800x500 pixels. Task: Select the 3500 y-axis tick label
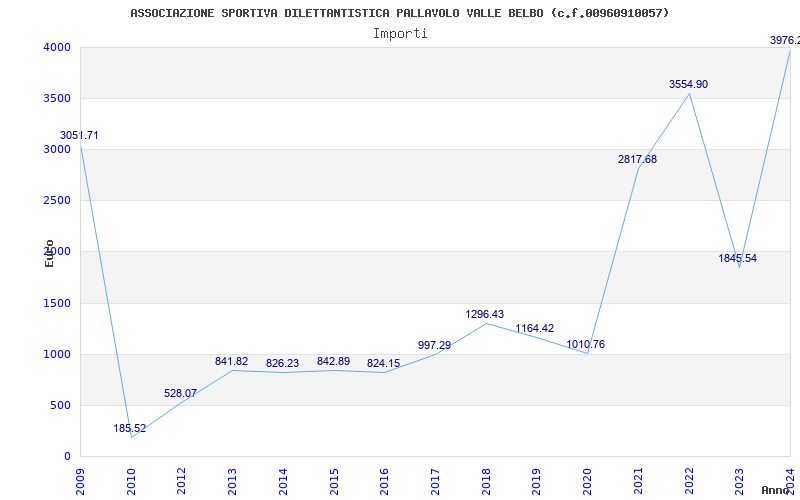point(57,98)
